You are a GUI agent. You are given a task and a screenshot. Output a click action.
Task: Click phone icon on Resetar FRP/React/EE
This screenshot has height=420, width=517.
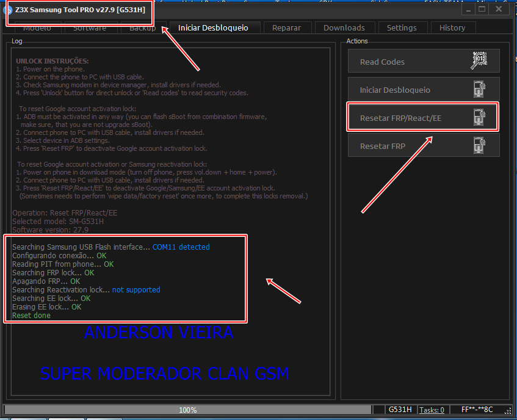[x=479, y=117]
